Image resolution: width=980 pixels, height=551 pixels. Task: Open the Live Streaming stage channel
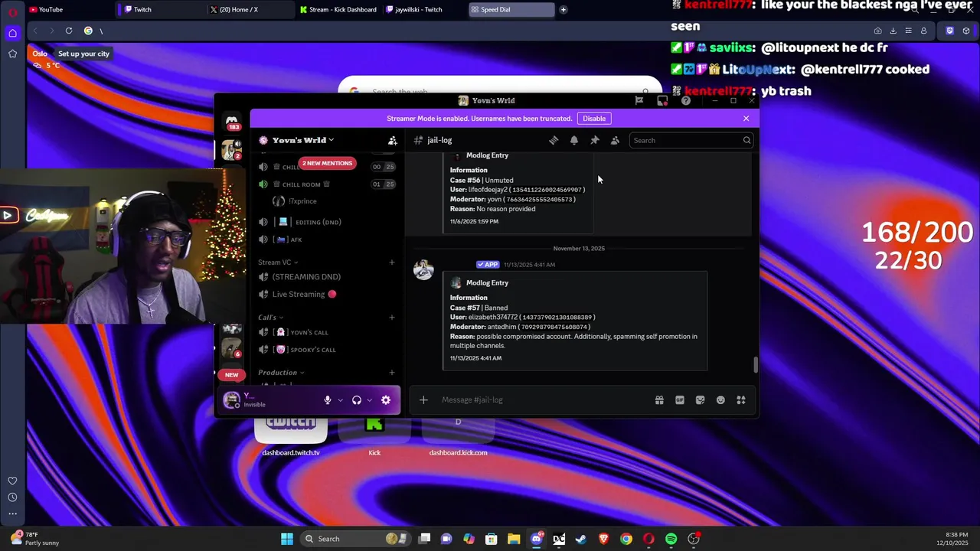click(x=327, y=295)
